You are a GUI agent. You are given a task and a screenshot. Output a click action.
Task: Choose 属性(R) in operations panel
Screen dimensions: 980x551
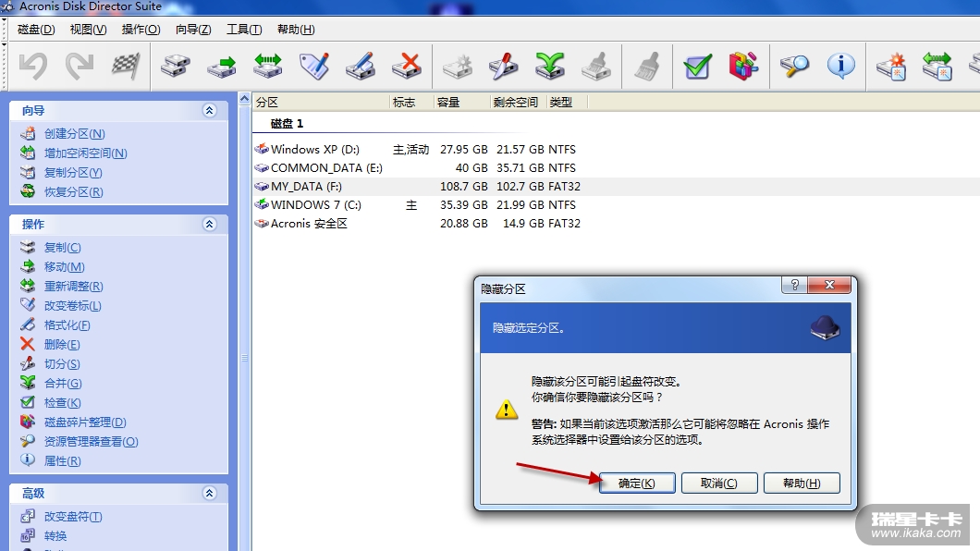[63, 460]
